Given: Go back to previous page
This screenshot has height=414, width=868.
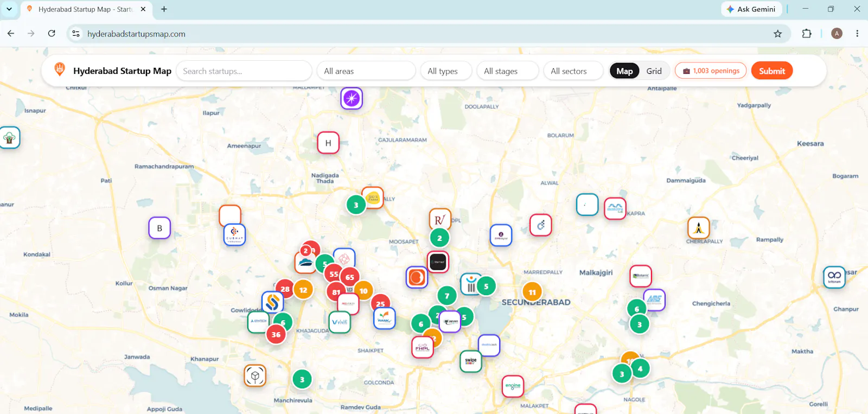Looking at the screenshot, I should tap(11, 34).
